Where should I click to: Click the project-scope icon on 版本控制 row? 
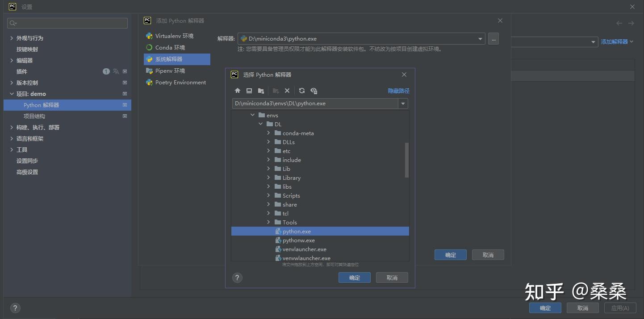point(125,83)
